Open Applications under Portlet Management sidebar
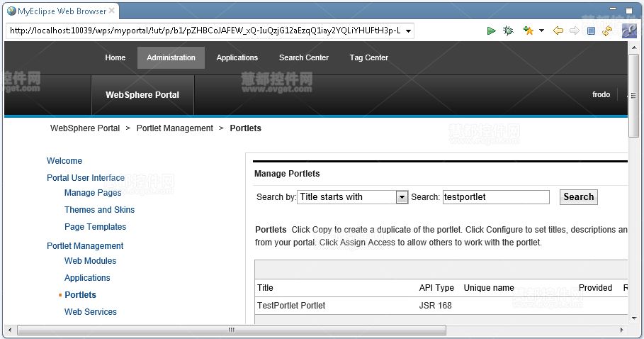The image size is (644, 339). pos(87,278)
